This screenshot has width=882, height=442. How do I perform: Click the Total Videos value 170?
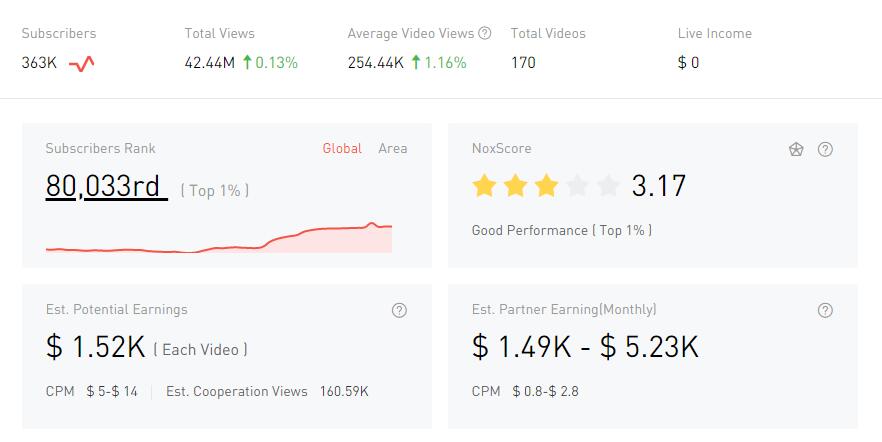[x=523, y=63]
